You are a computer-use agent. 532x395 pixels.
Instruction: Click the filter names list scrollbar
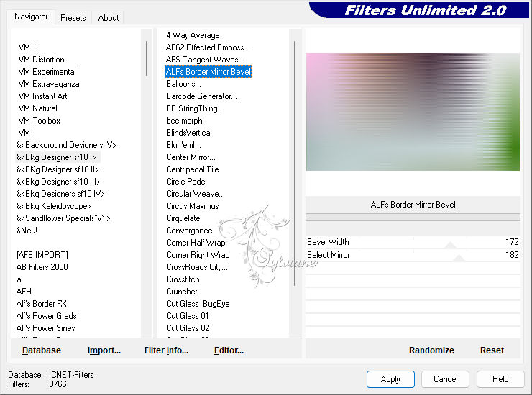tap(295, 164)
